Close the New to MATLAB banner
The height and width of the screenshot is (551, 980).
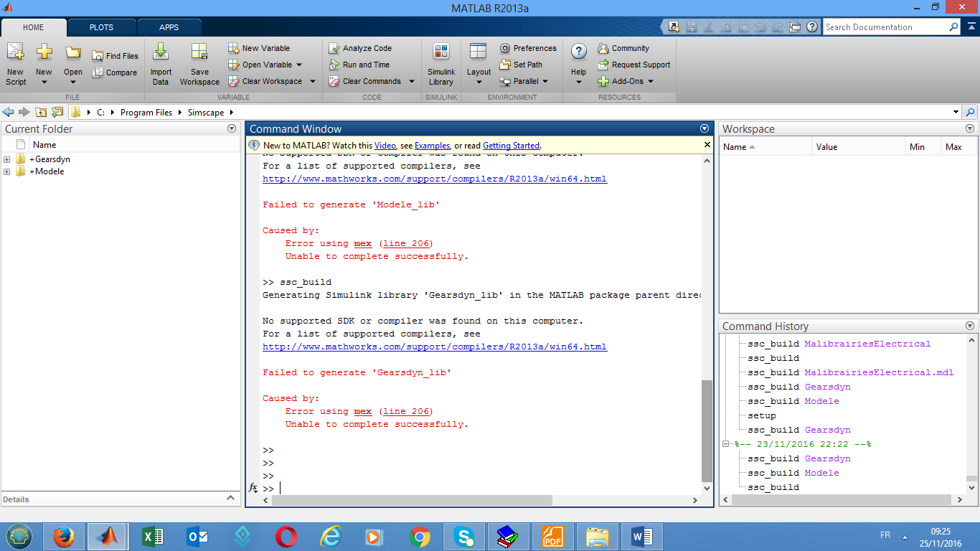707,145
